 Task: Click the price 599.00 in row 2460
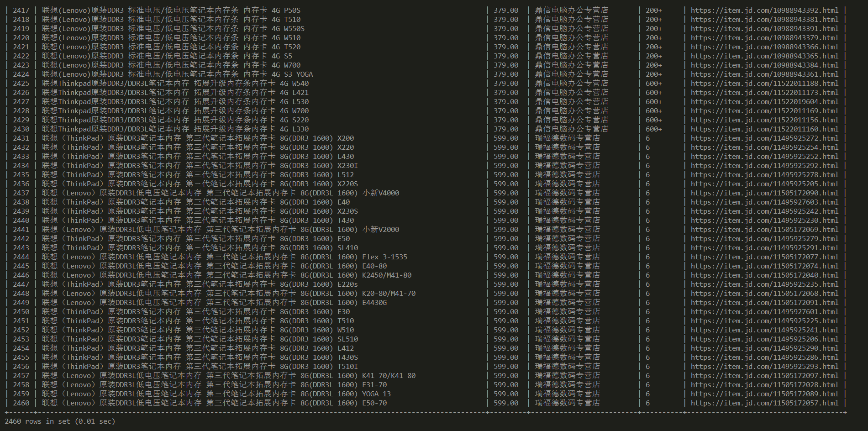click(506, 403)
